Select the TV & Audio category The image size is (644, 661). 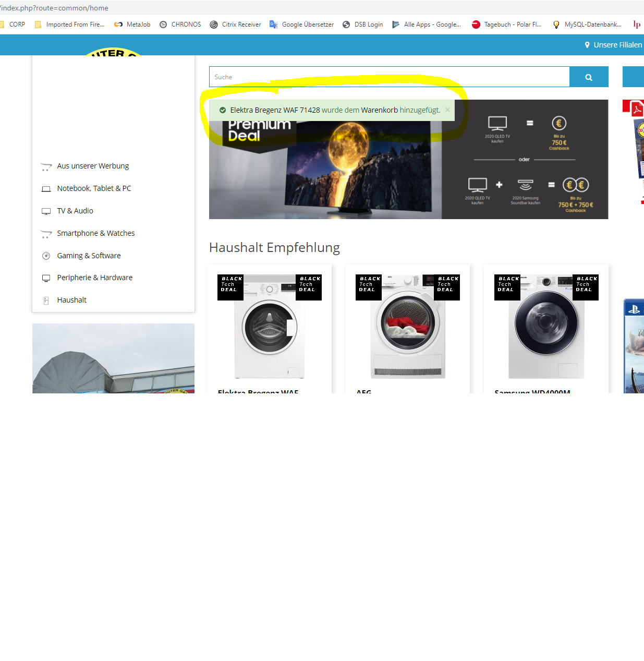click(x=75, y=211)
